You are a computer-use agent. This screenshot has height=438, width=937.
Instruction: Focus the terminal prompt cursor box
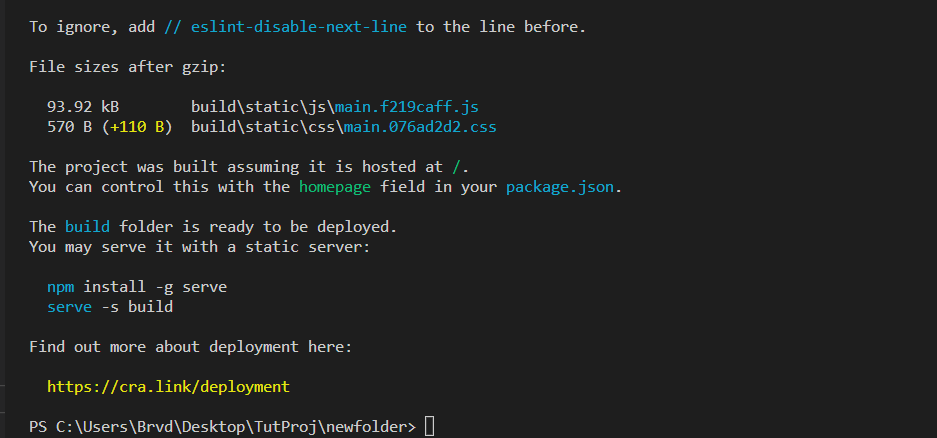pyautogui.click(x=429, y=427)
